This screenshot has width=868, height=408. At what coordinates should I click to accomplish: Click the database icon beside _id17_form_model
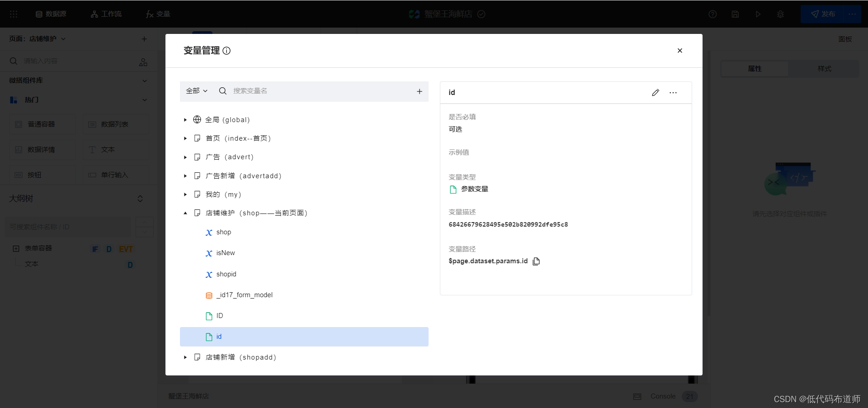[x=209, y=295]
